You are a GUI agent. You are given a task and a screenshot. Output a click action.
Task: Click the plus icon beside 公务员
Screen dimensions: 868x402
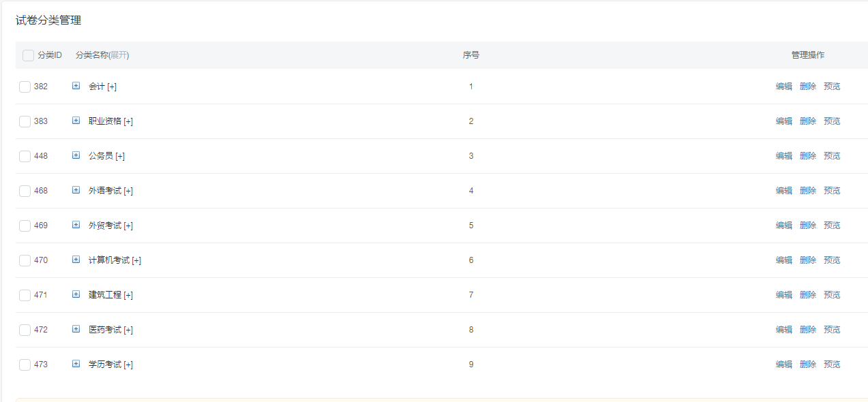click(76, 155)
